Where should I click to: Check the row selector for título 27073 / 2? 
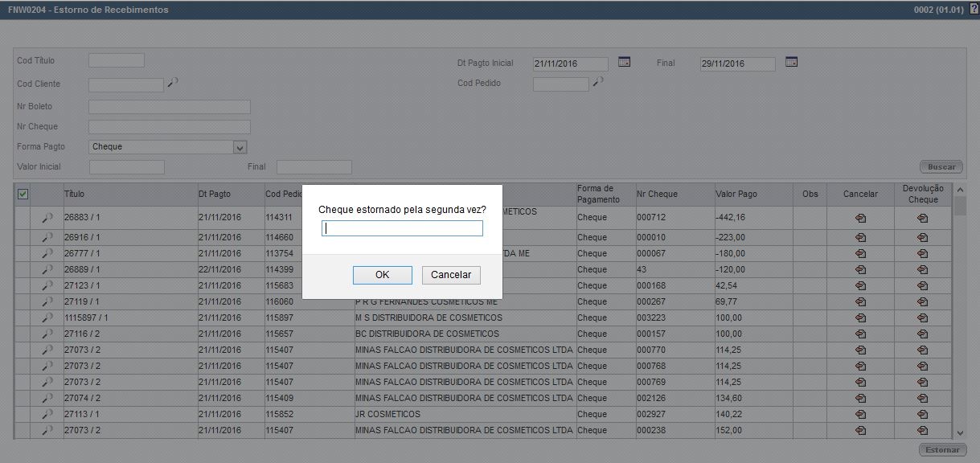pyautogui.click(x=23, y=350)
